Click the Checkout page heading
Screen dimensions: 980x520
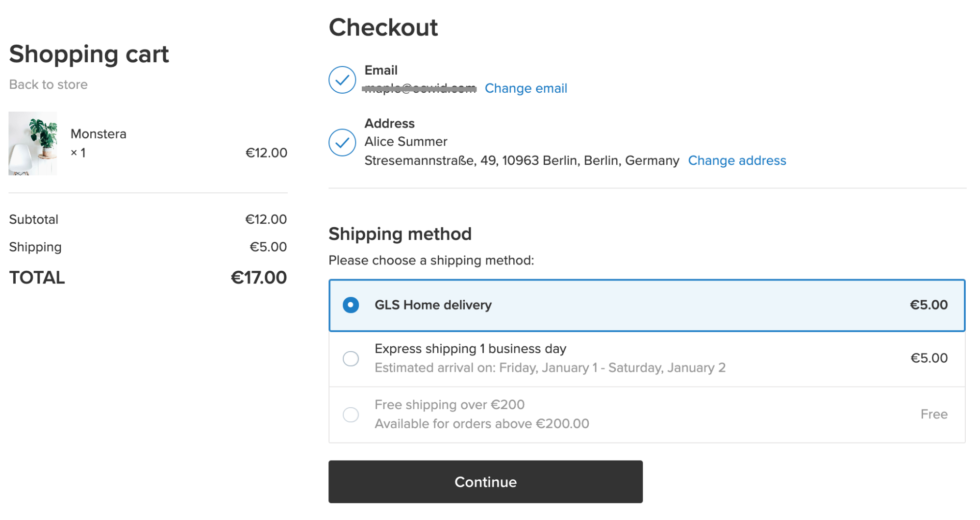point(383,27)
